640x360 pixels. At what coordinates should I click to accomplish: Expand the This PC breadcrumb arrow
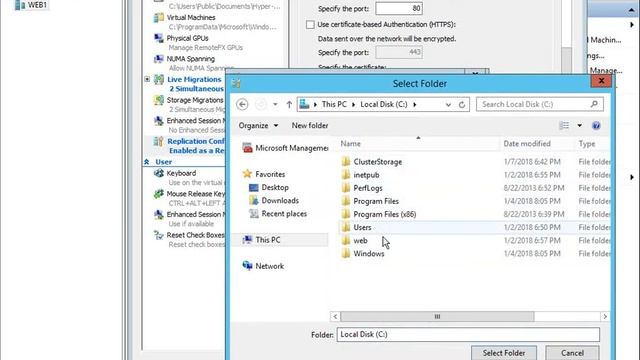tap(353, 104)
